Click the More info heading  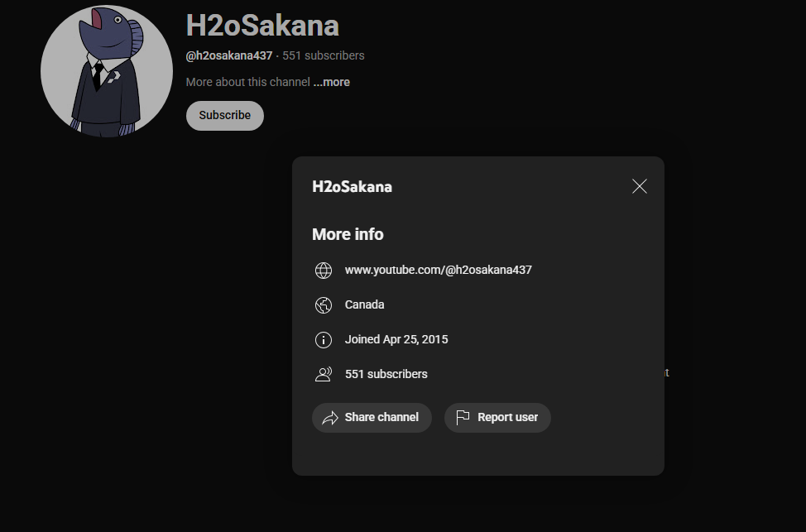pos(348,234)
